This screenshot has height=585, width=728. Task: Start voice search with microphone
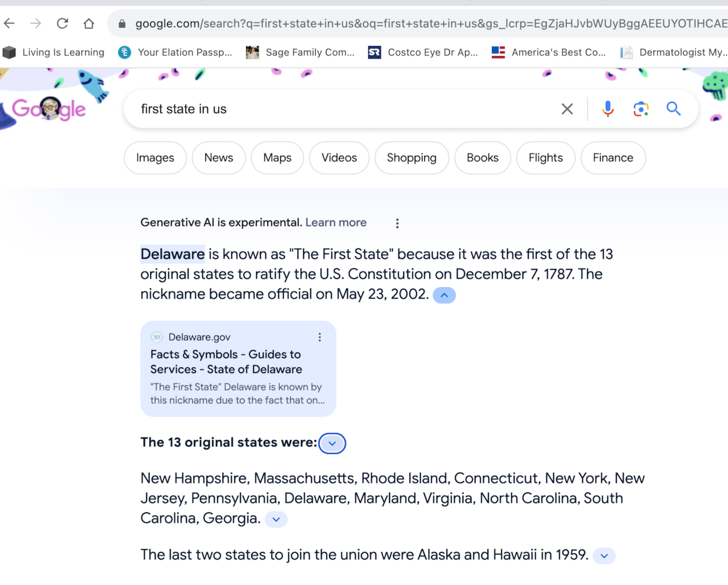point(607,109)
